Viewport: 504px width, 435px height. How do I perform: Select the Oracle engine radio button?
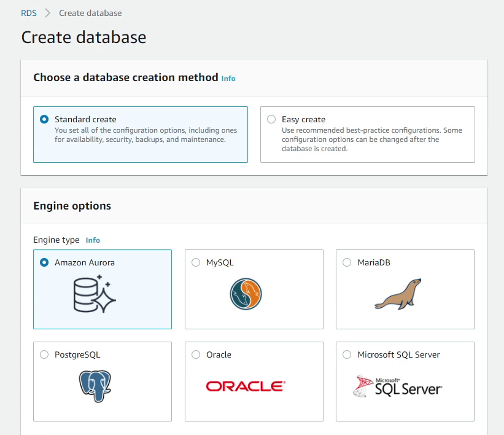[x=196, y=355]
